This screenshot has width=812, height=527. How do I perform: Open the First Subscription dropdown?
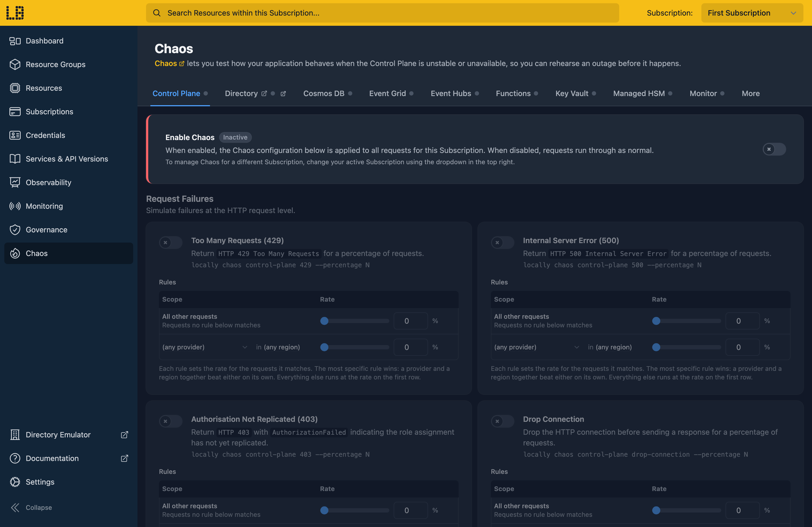click(x=752, y=13)
